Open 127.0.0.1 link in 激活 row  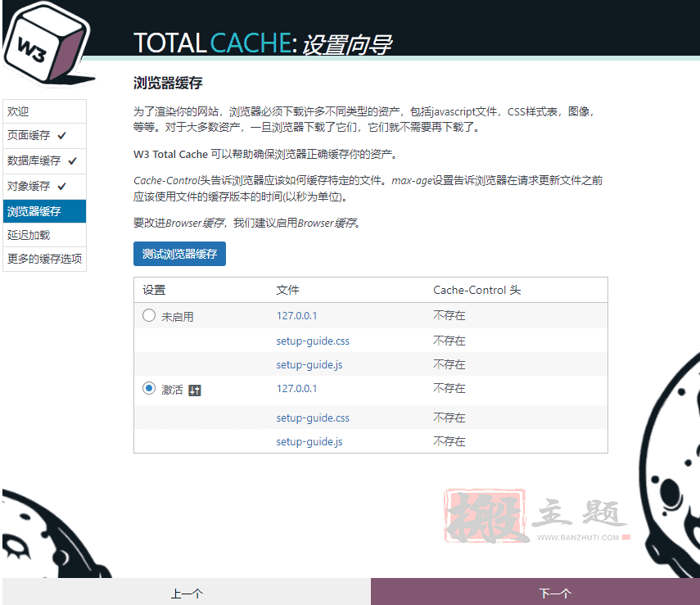(297, 388)
